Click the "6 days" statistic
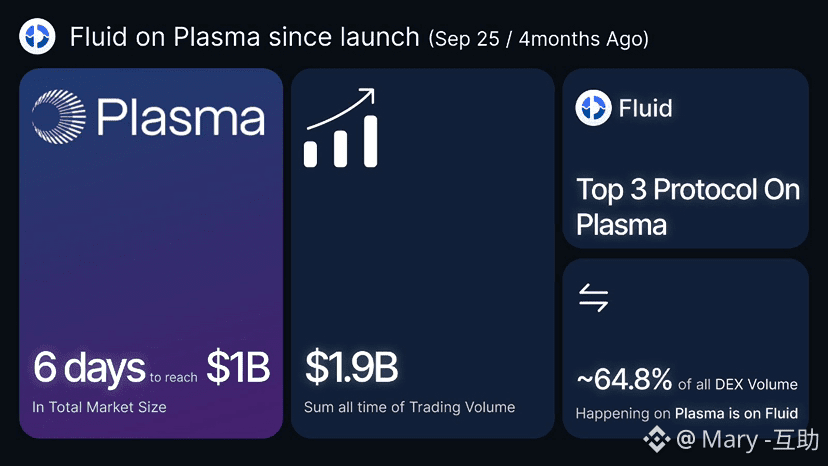Image resolution: width=828 pixels, height=466 pixels. click(89, 368)
